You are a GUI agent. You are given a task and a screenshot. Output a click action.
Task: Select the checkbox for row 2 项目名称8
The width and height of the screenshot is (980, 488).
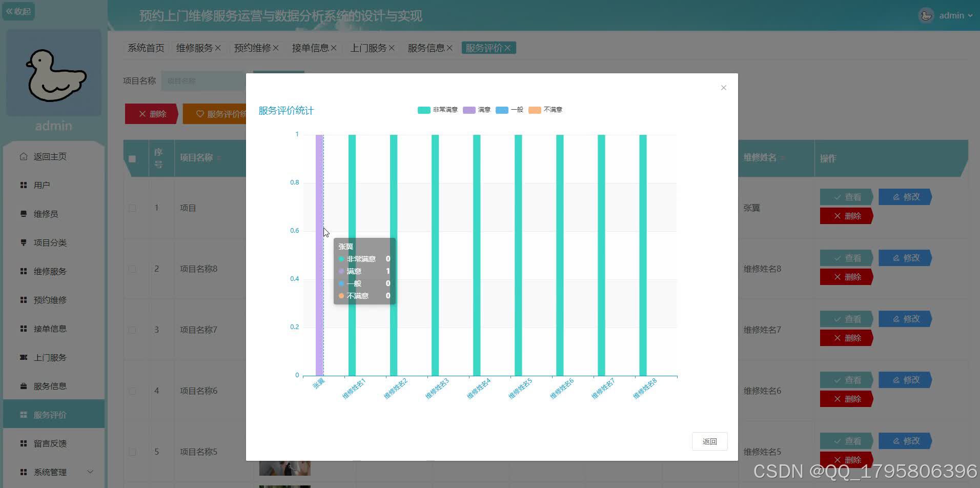tap(132, 269)
